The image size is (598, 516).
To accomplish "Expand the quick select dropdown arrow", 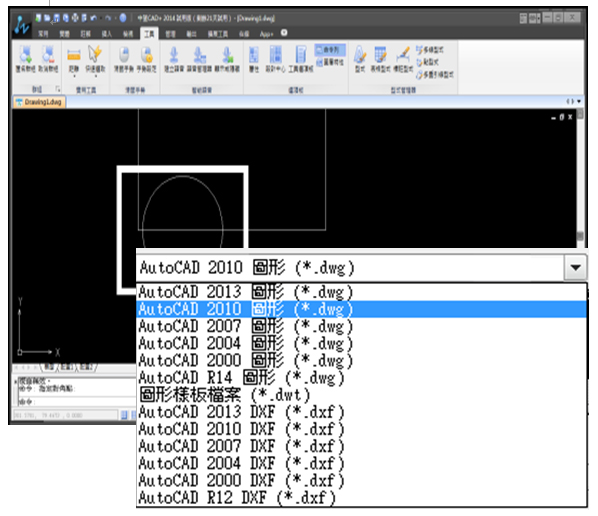I will [95, 76].
